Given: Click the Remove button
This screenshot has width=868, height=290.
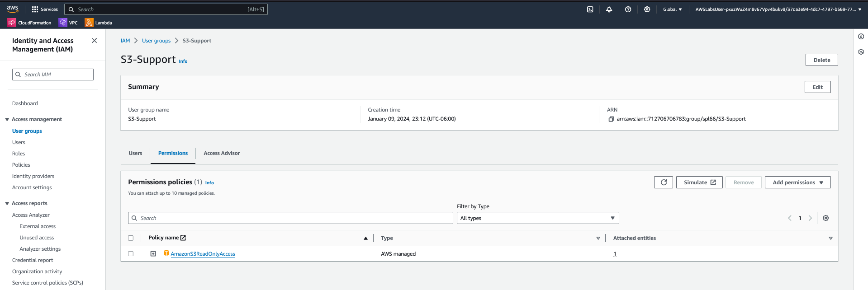Looking at the screenshot, I should 744,182.
